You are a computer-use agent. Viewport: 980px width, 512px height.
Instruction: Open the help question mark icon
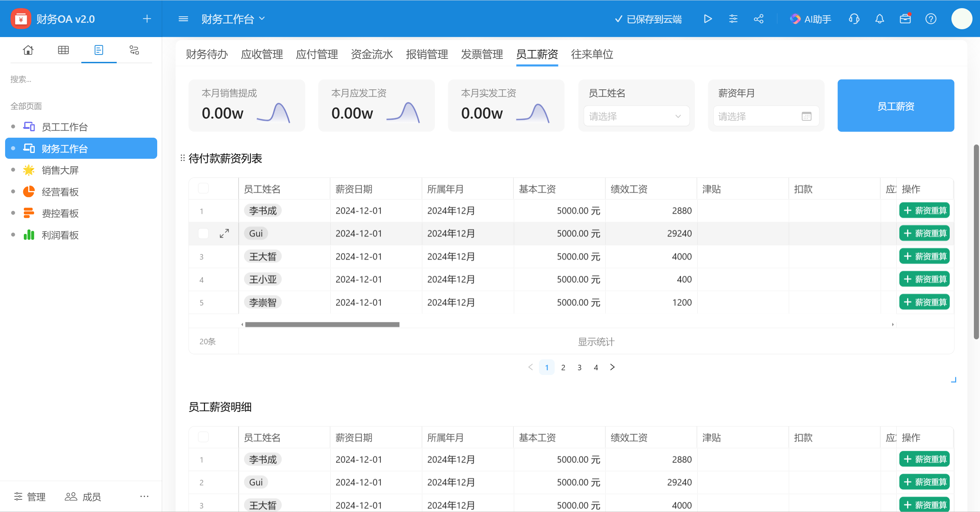(x=931, y=19)
